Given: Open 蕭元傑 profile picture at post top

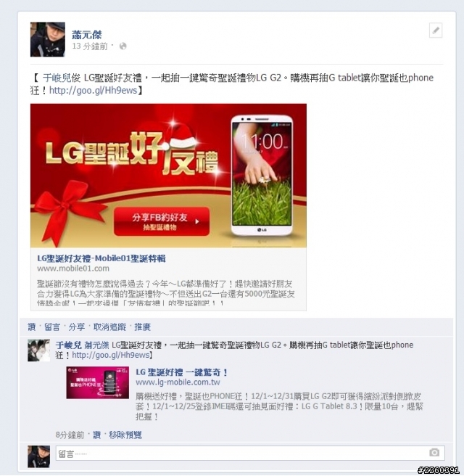Looking at the screenshot, I should coord(48,39).
